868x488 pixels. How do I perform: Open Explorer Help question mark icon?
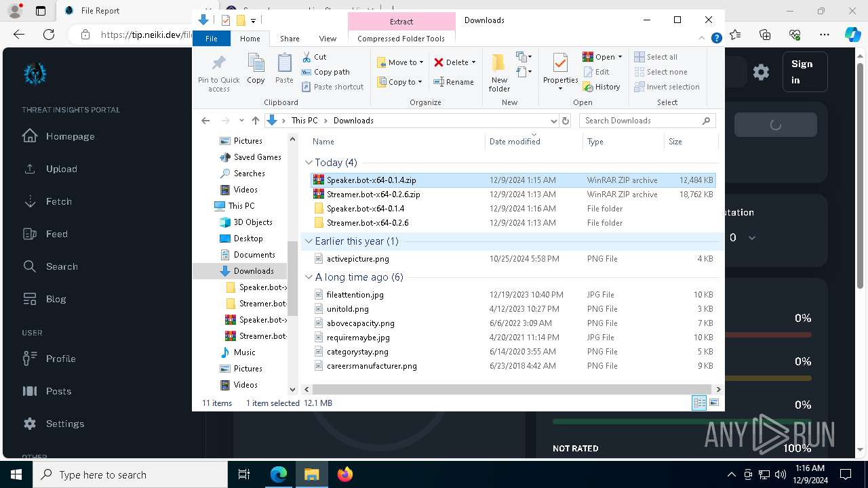pos(716,39)
